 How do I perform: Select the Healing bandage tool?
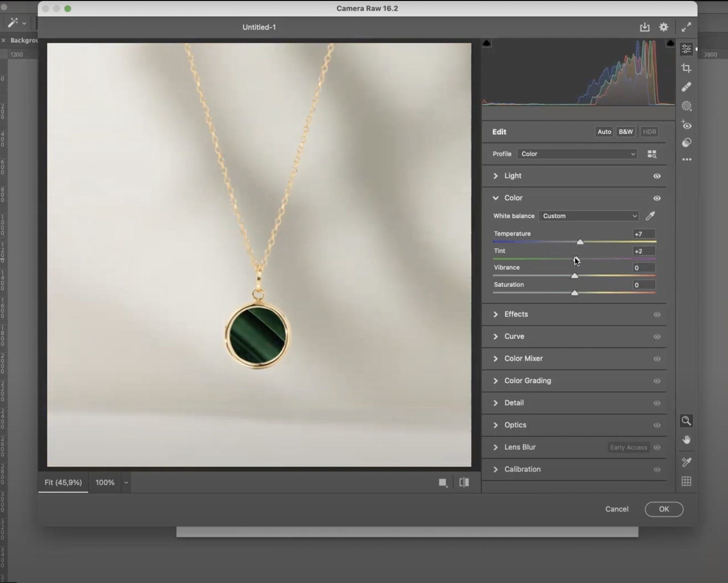click(686, 87)
